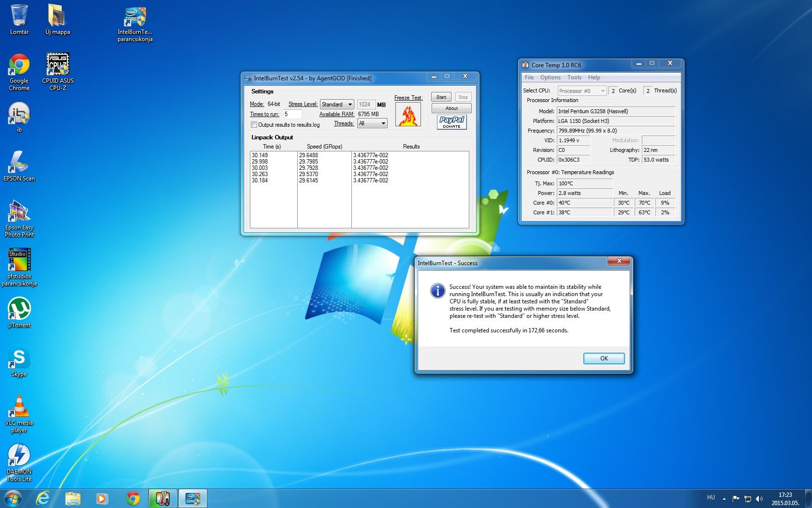The height and width of the screenshot is (508, 812).
Task: Launch the µTorrent desktop shortcut
Action: pos(19,313)
